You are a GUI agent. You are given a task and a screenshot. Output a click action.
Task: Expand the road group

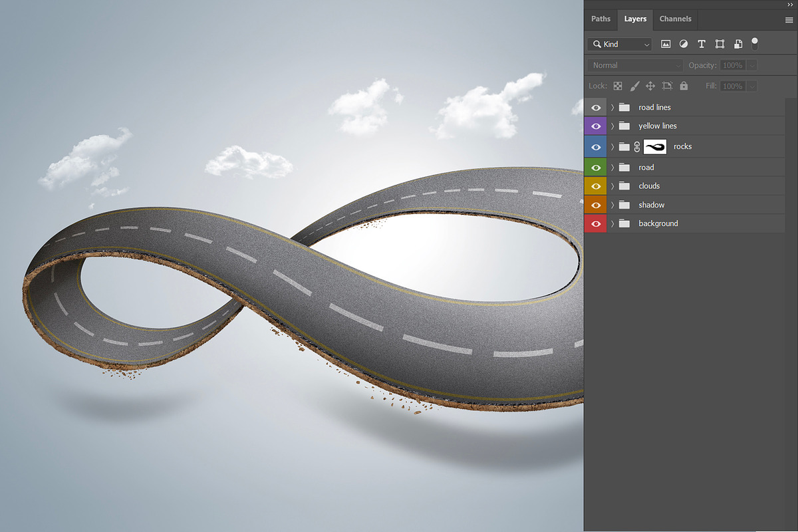click(x=612, y=168)
